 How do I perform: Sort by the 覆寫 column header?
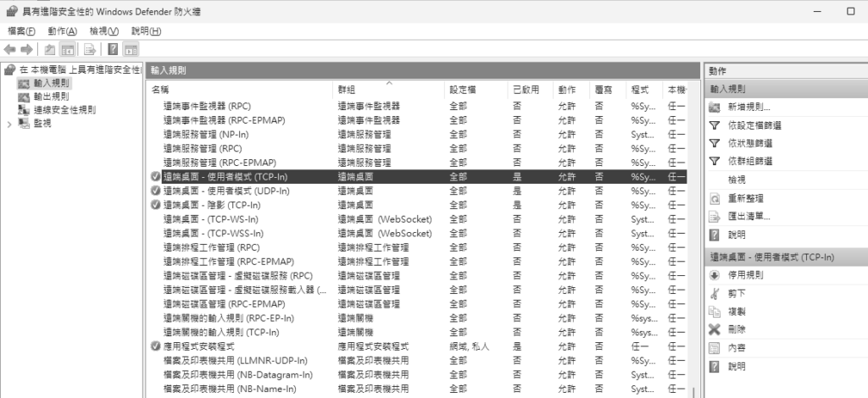click(x=608, y=90)
